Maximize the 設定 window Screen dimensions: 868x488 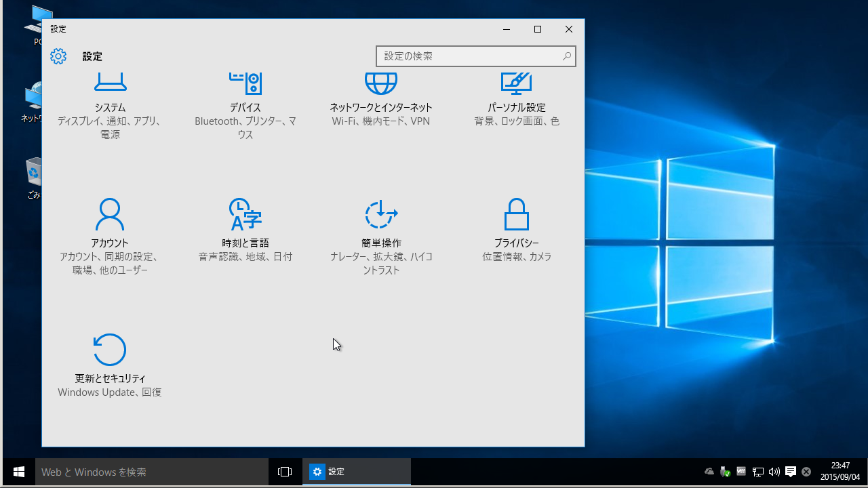point(538,29)
